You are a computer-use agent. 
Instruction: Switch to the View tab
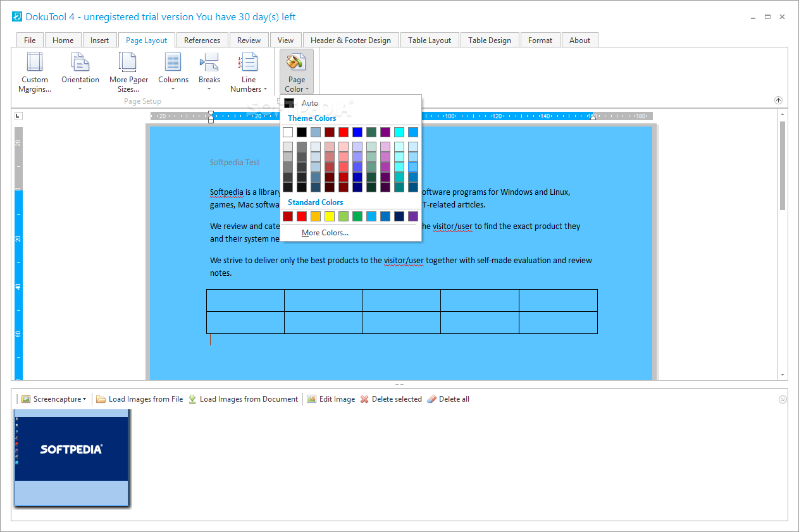[285, 40]
